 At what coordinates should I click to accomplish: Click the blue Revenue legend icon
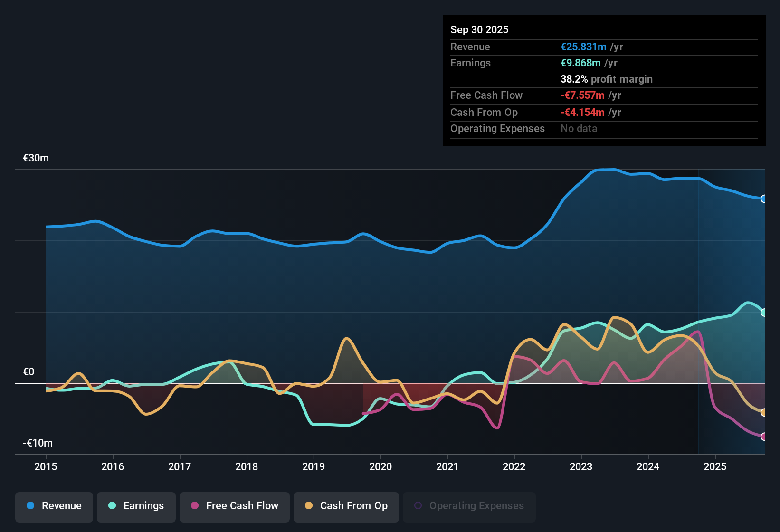pos(30,506)
